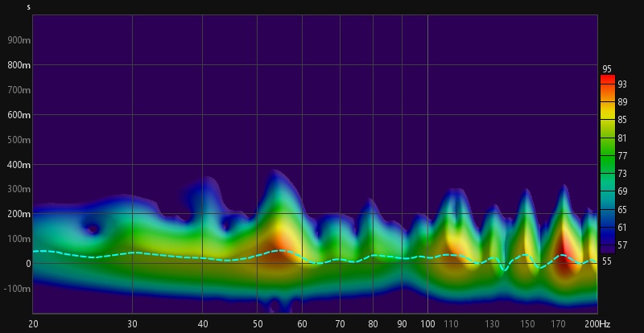Click the 100 frequency axis label
The height and width of the screenshot is (333, 644).
pos(428,324)
